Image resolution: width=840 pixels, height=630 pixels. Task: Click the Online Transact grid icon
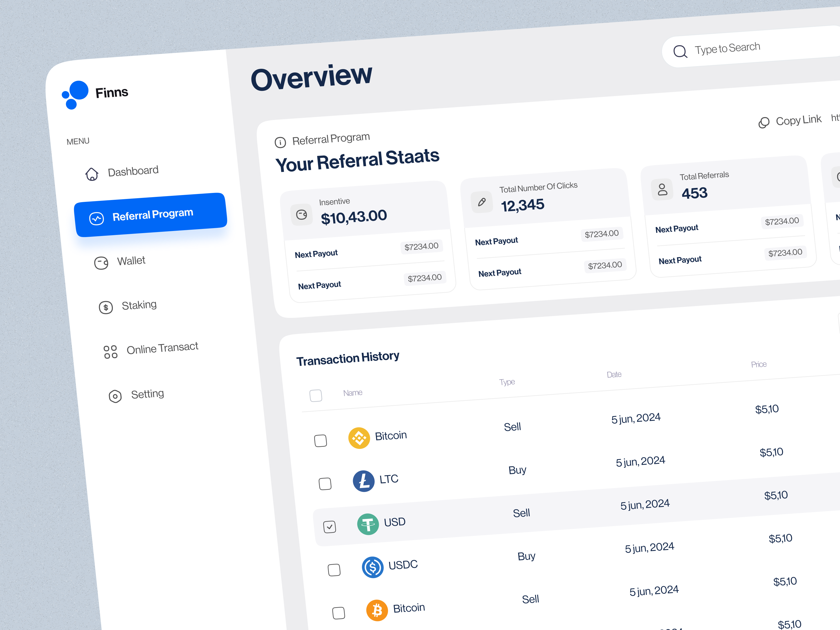point(111,352)
